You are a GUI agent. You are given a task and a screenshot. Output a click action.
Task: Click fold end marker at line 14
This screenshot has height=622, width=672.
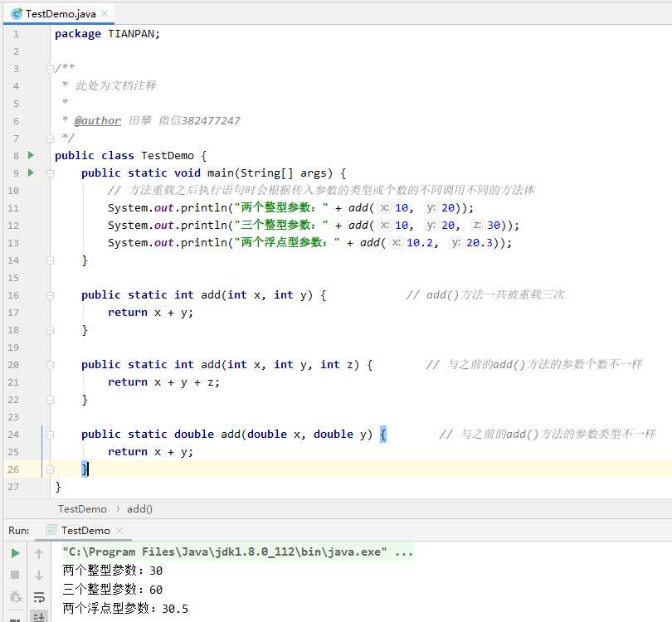coord(50,260)
